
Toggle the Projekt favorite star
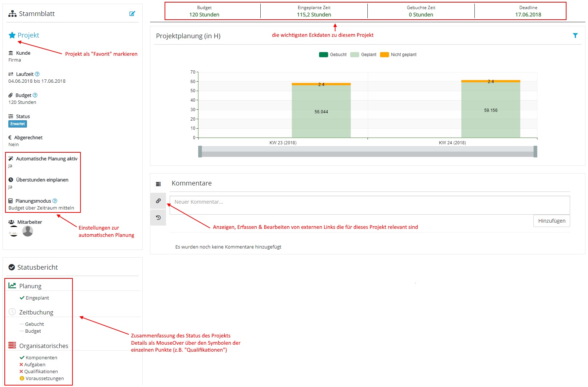coord(12,35)
